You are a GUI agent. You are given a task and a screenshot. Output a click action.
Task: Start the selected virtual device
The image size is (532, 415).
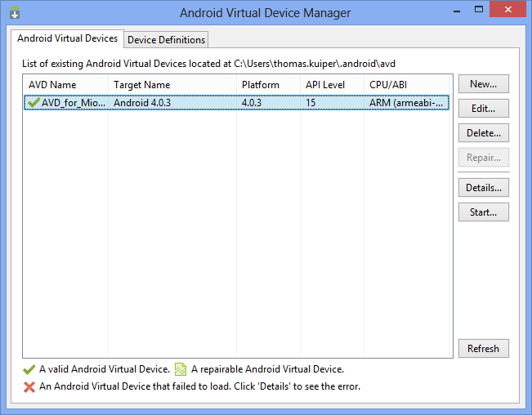point(484,212)
